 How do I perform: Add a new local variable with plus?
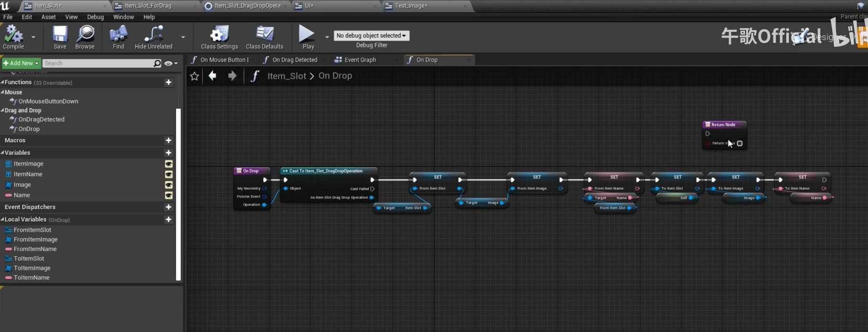[168, 220]
